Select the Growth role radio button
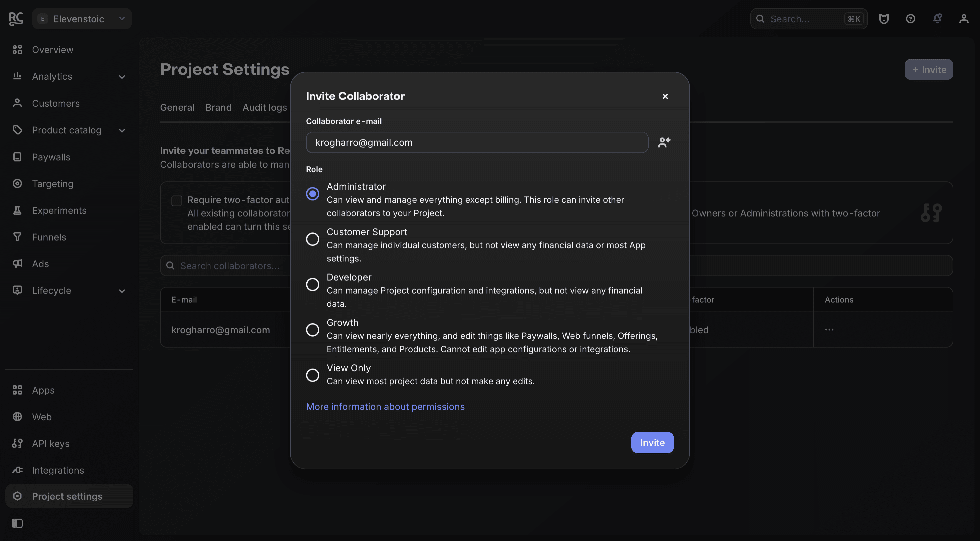Image resolution: width=980 pixels, height=541 pixels. 313,330
